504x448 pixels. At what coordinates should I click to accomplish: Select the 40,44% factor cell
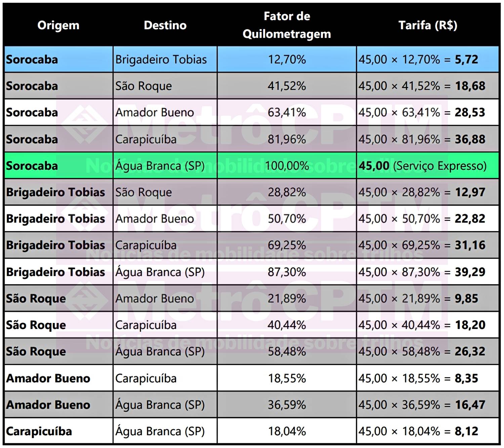click(287, 325)
